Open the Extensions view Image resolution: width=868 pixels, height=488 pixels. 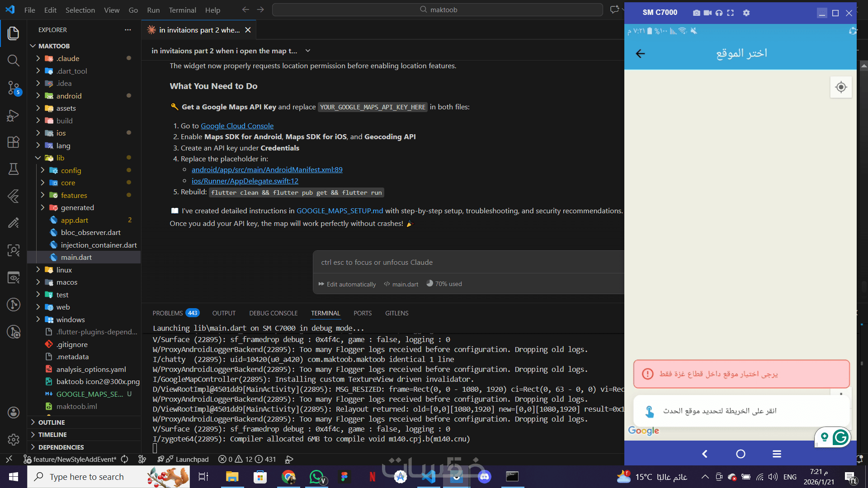click(14, 142)
